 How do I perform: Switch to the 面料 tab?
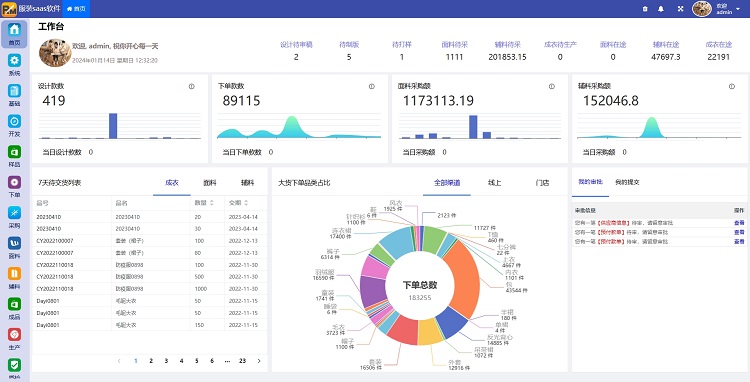(x=210, y=183)
